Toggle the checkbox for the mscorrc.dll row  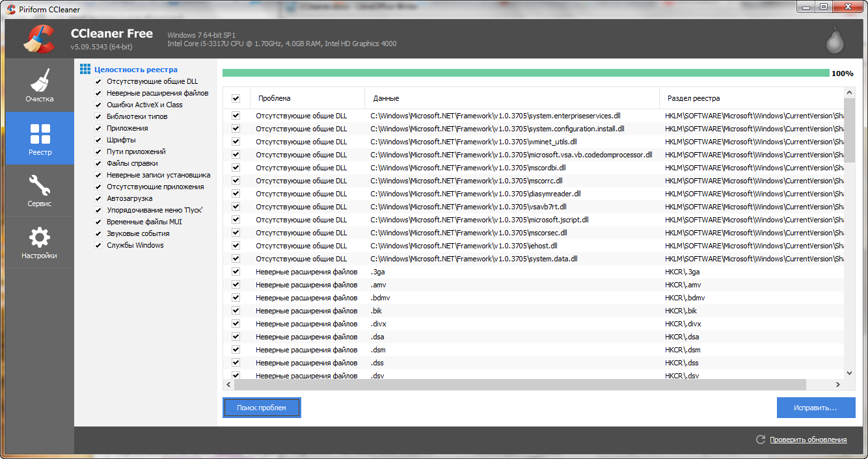point(236,181)
